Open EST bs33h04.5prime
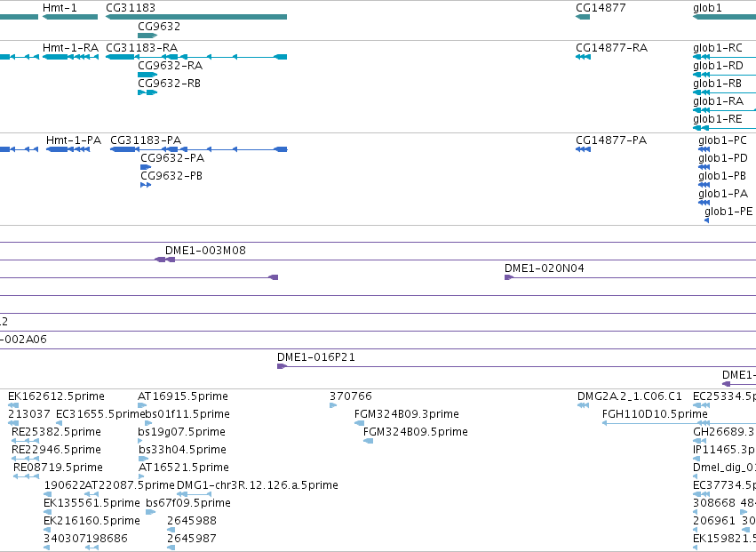 click(x=183, y=450)
